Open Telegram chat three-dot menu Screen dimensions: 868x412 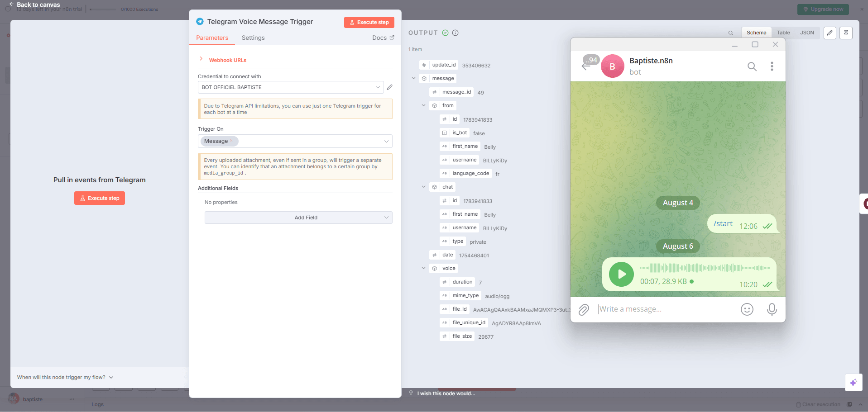(772, 66)
